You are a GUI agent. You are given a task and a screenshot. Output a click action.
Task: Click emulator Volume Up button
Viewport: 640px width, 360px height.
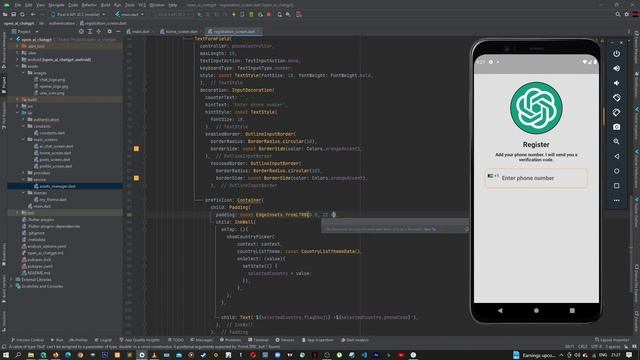[616, 69]
